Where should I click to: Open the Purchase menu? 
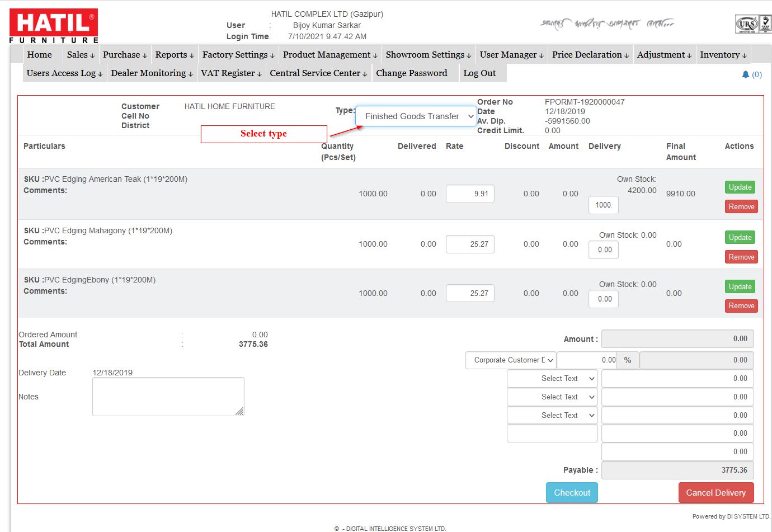pos(125,55)
